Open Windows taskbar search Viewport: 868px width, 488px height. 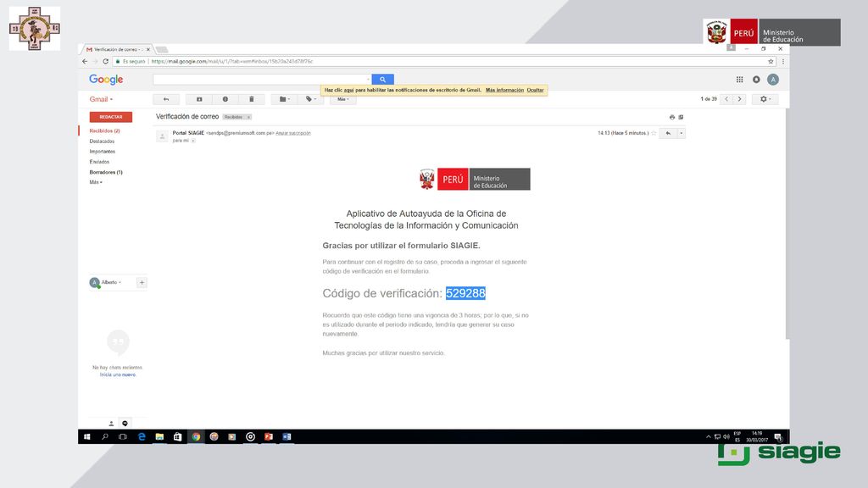point(104,436)
